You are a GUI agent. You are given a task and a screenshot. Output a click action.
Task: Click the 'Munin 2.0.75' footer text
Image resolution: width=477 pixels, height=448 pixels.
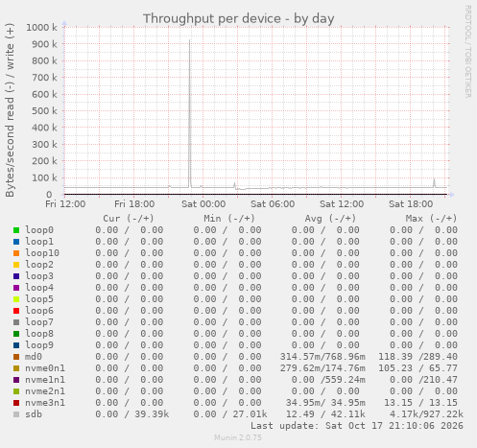pos(238,437)
